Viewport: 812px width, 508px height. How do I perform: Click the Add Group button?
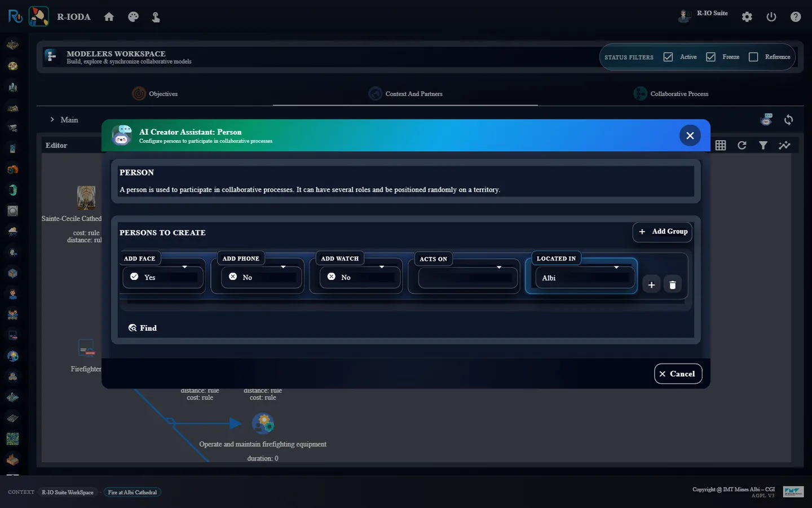(x=663, y=231)
